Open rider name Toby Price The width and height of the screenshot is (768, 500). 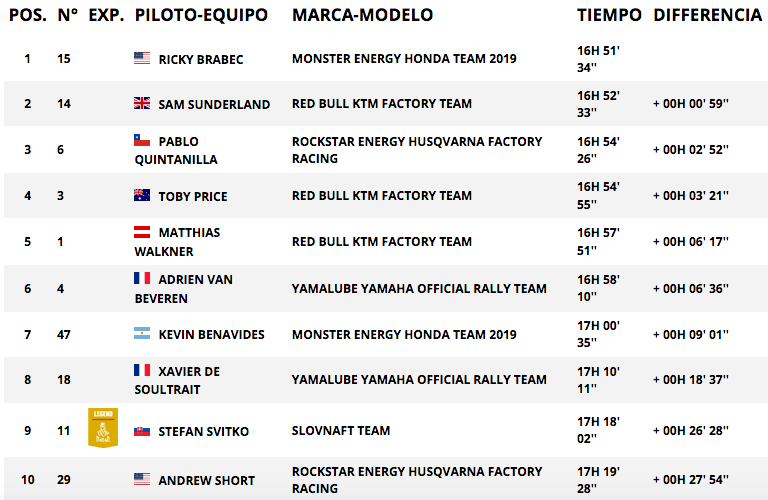tap(193, 196)
